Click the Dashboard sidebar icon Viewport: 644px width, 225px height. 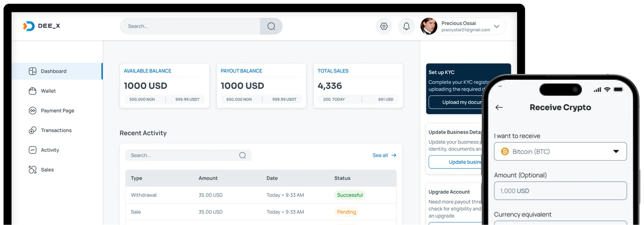coord(33,71)
